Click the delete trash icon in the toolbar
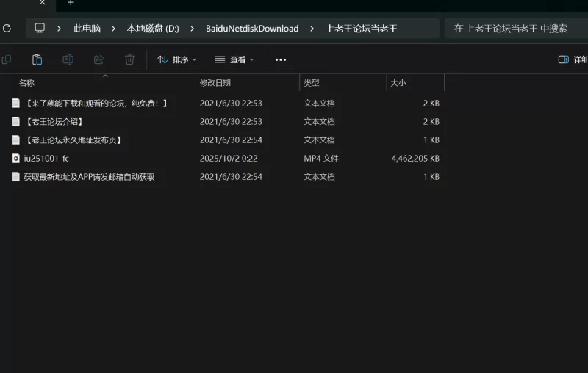This screenshot has height=373, width=588. (x=129, y=59)
